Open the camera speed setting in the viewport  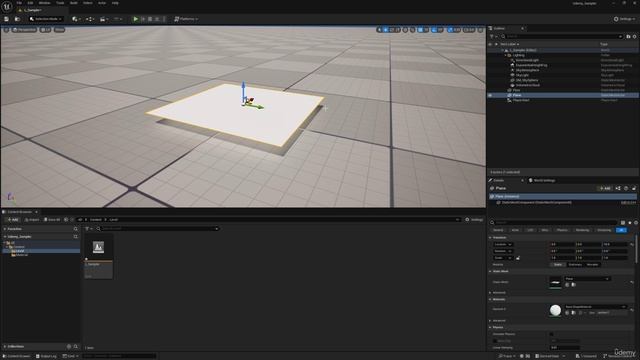(x=469, y=30)
